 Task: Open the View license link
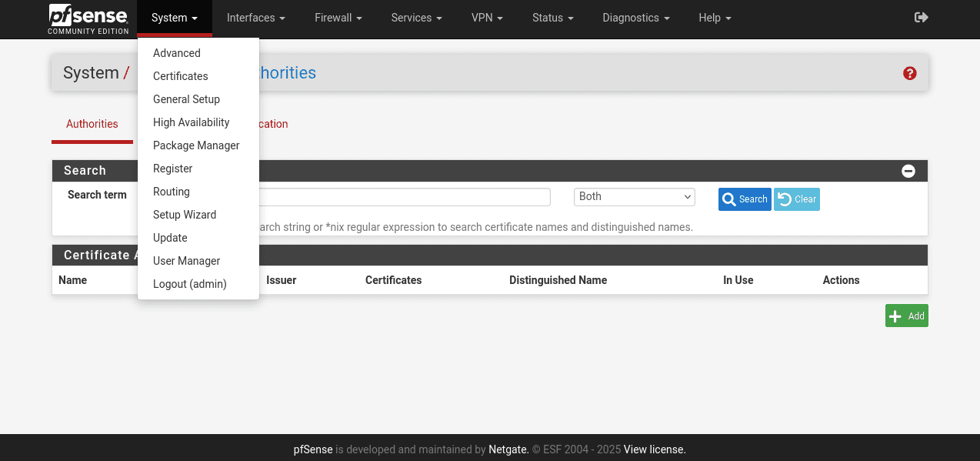(654, 449)
